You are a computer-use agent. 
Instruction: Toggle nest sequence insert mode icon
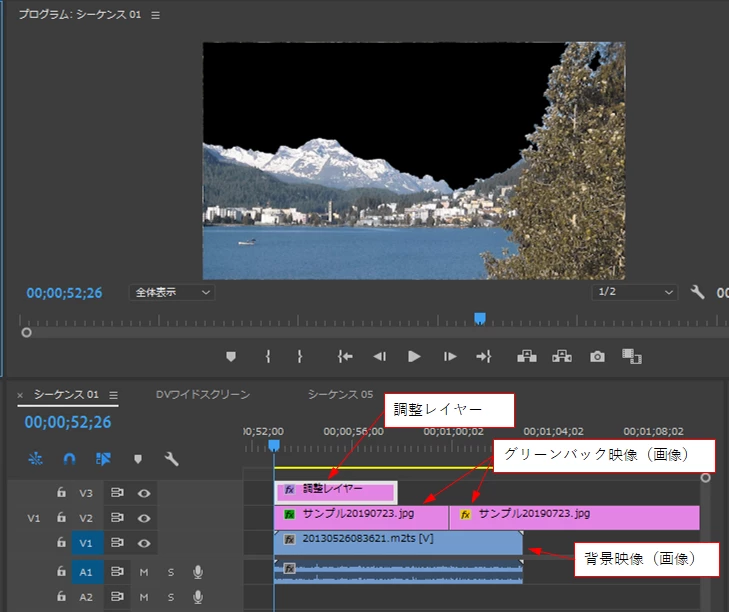tap(35, 459)
